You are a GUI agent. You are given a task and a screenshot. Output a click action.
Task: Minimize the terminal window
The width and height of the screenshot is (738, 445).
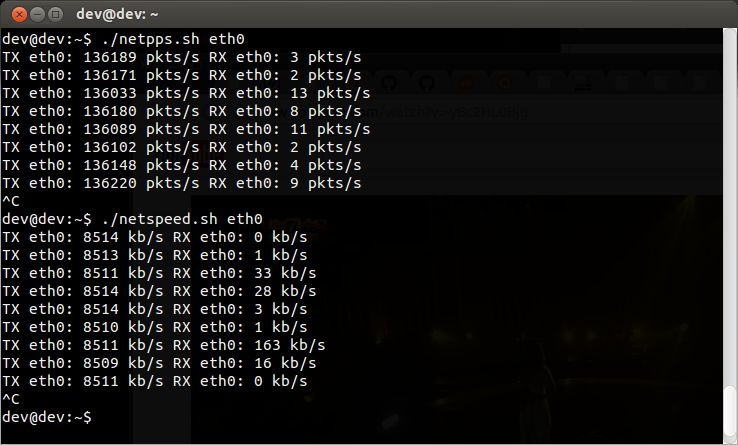point(37,15)
